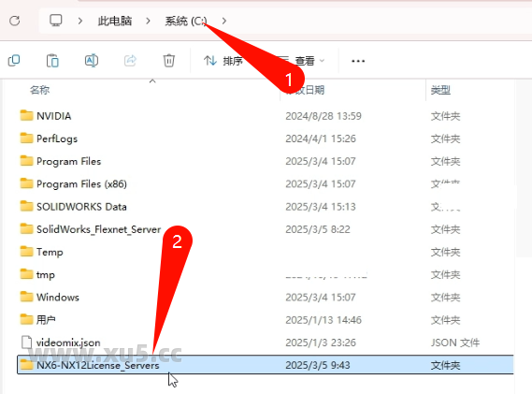Select the Windows folder
This screenshot has height=394, width=532.
pos(58,298)
